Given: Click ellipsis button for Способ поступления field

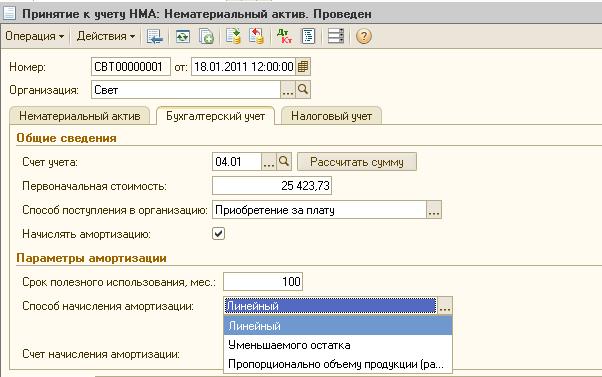Looking at the screenshot, I should [x=434, y=210].
